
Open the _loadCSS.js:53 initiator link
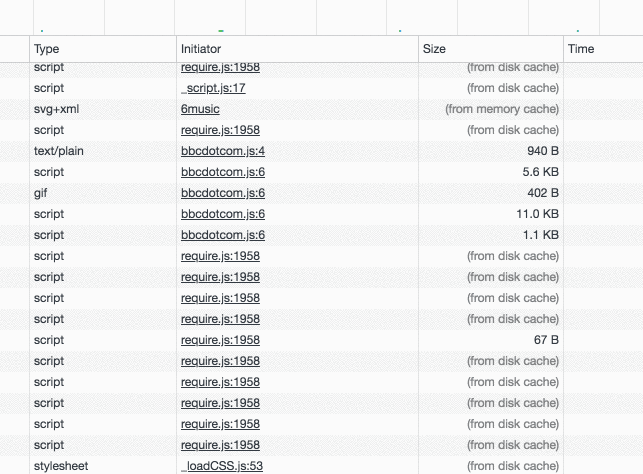click(x=222, y=466)
